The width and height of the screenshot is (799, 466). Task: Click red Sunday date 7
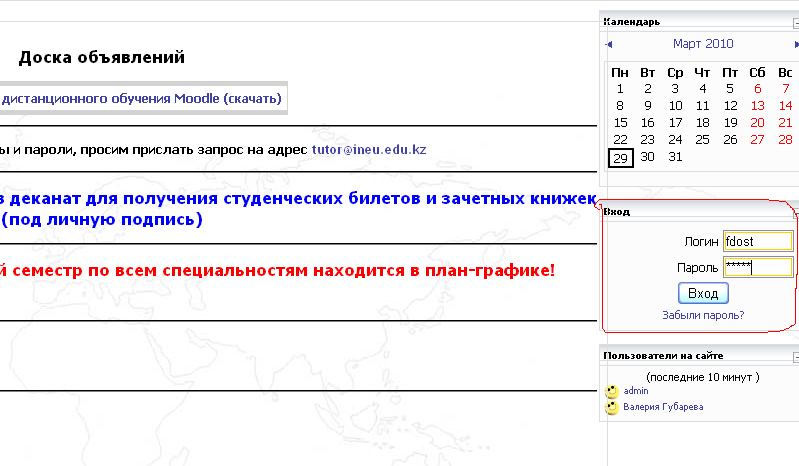point(786,89)
